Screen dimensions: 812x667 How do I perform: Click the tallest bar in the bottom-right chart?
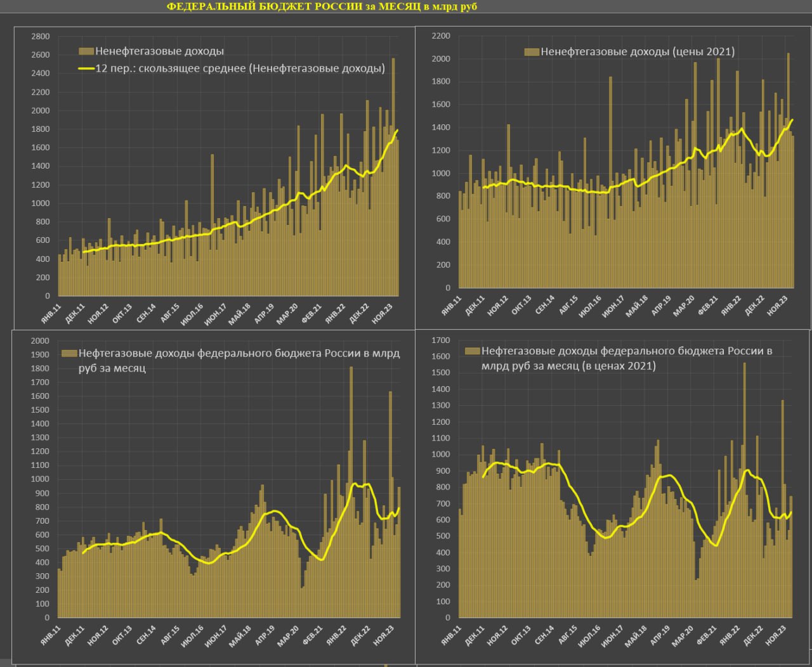pyautogui.click(x=744, y=488)
